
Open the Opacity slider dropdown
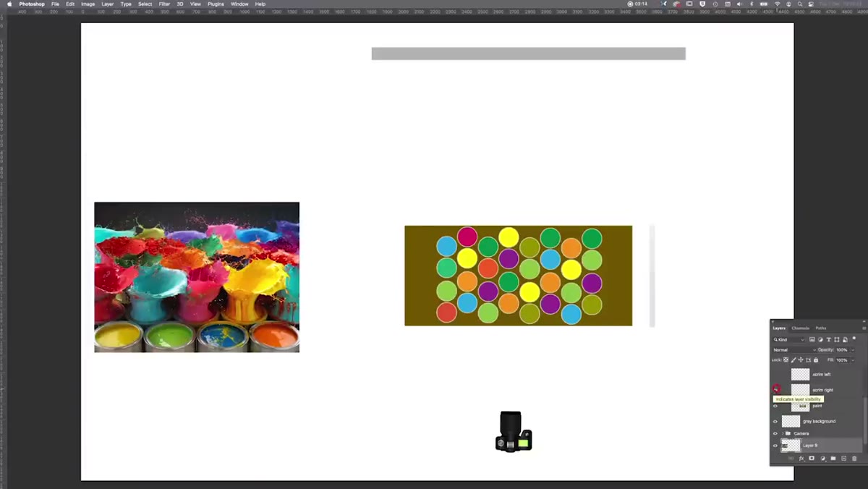853,349
